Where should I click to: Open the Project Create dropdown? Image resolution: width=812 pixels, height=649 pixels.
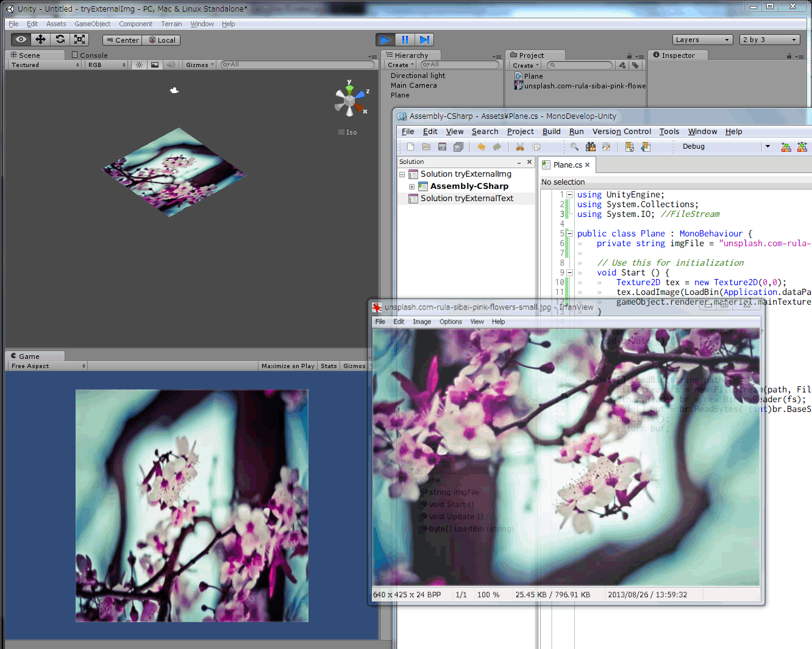525,65
